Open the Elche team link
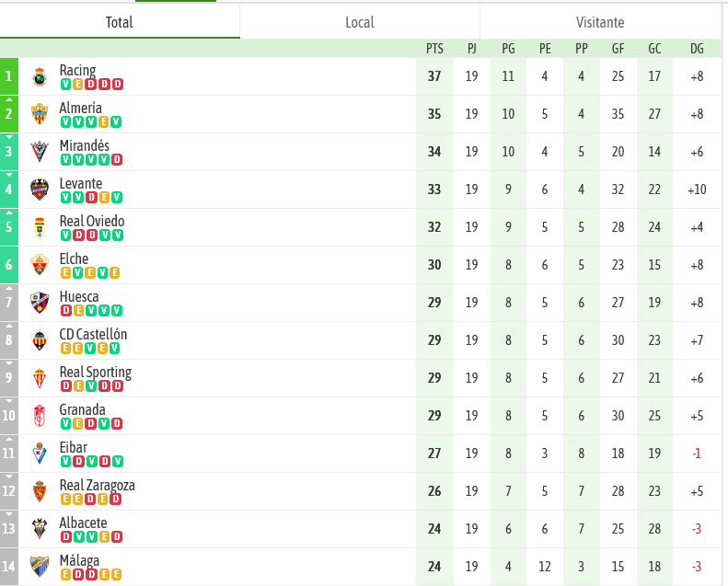 (74, 259)
